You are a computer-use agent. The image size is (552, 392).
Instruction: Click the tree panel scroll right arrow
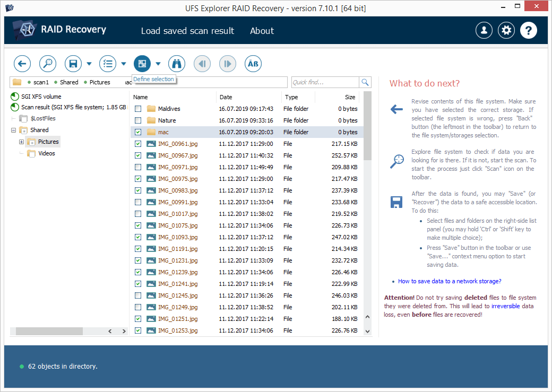(x=124, y=331)
